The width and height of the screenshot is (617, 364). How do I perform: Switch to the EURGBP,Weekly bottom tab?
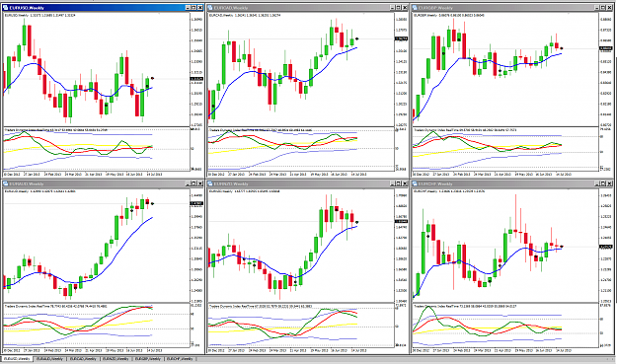pyautogui.click(x=149, y=359)
